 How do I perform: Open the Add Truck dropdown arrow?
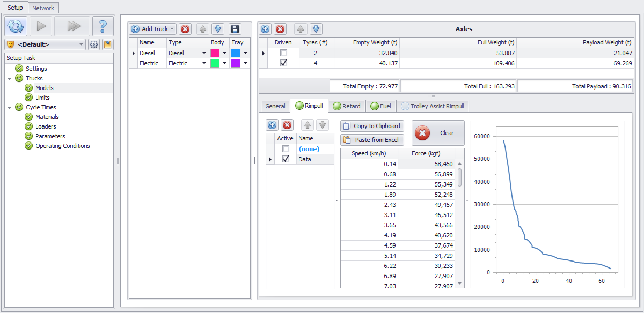point(172,29)
